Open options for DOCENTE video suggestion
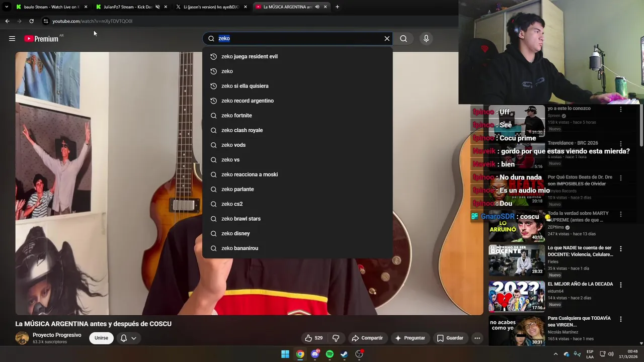 [x=621, y=249]
